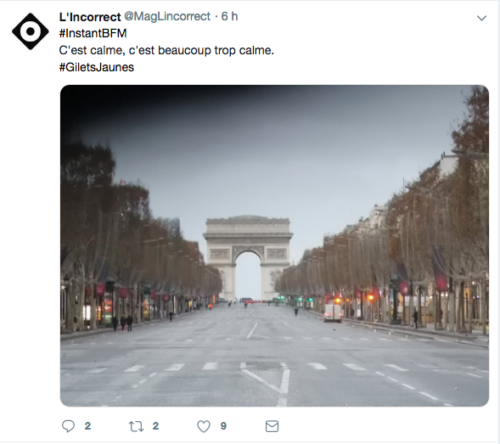Click the reply speech bubble icon
The image size is (500, 444).
tap(68, 426)
